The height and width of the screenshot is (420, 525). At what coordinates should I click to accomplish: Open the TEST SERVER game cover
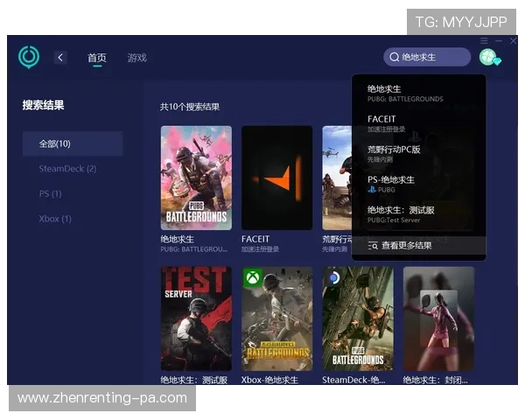[x=196, y=318]
